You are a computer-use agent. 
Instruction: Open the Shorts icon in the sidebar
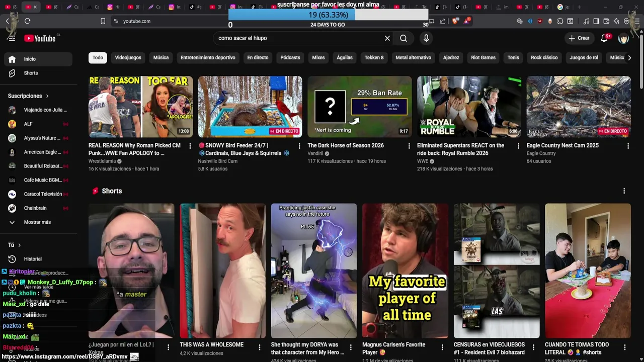(12, 73)
